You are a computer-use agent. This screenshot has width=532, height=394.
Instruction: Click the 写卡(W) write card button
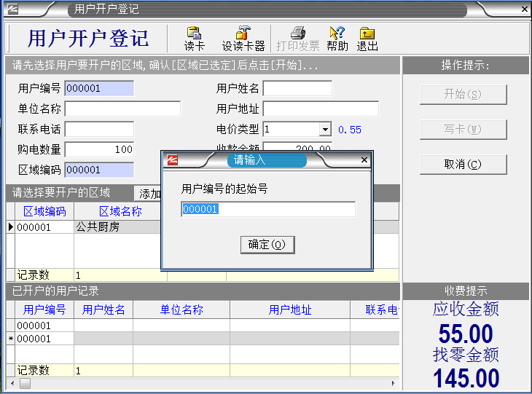point(463,129)
